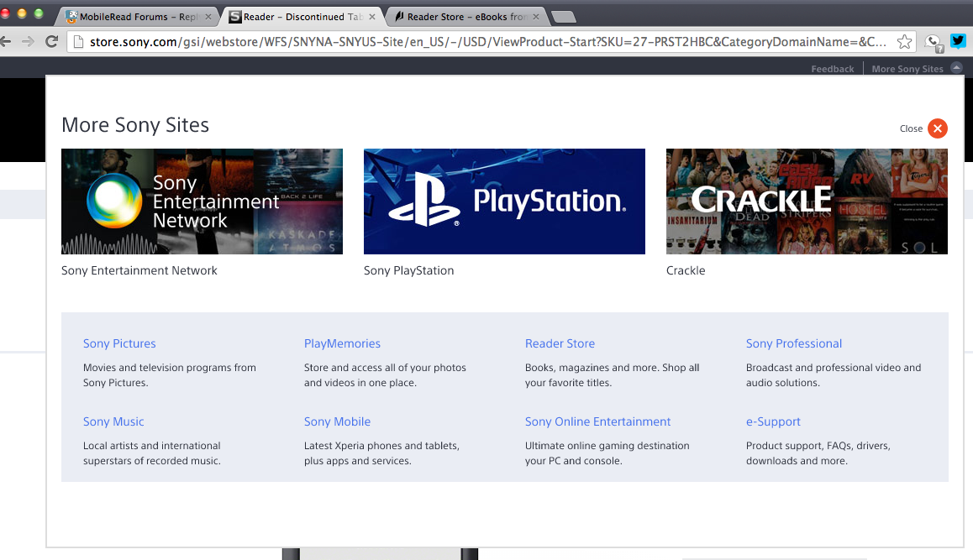Open the Sony Mobile link

pyautogui.click(x=337, y=421)
